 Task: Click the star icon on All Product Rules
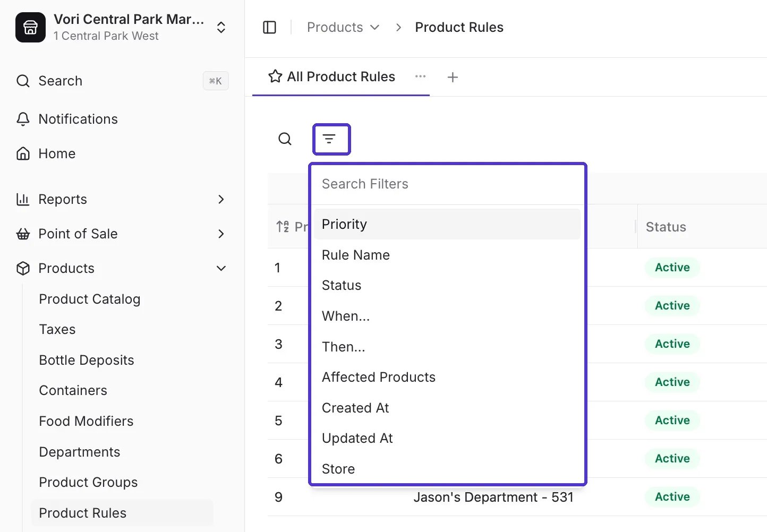(275, 76)
